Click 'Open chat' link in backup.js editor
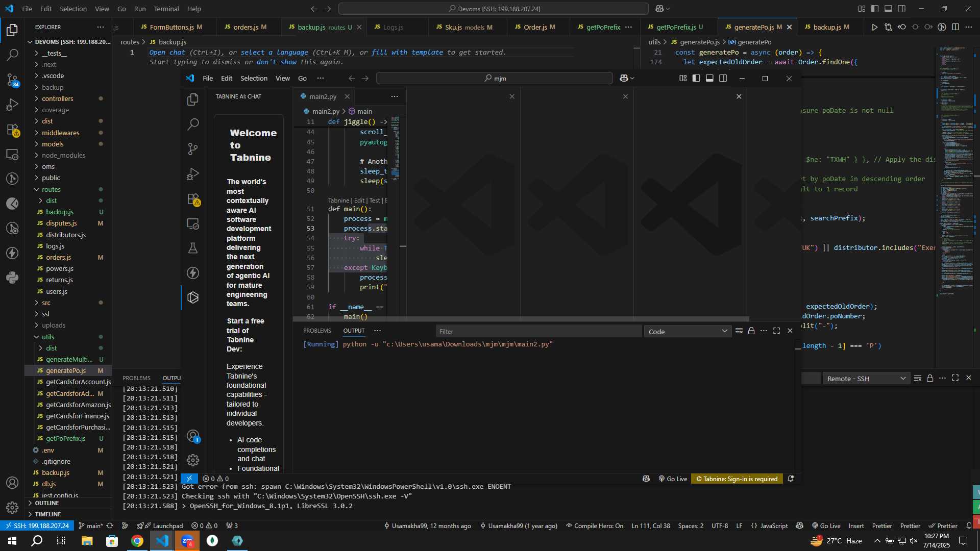Viewport: 980px width, 551px height. pyautogui.click(x=167, y=52)
